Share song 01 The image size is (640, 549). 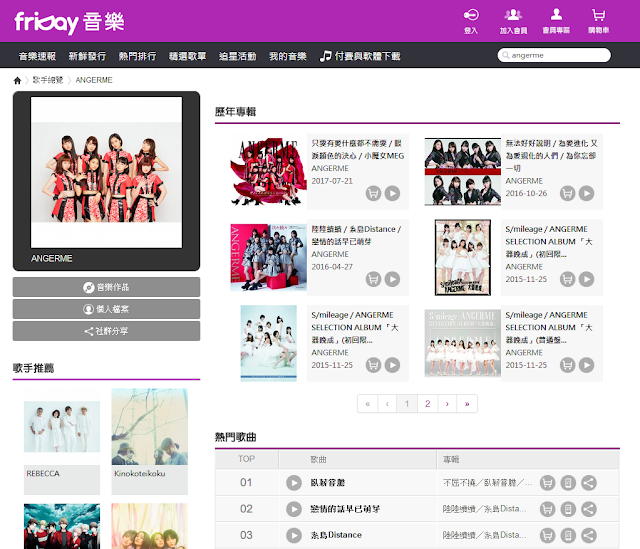point(589,483)
